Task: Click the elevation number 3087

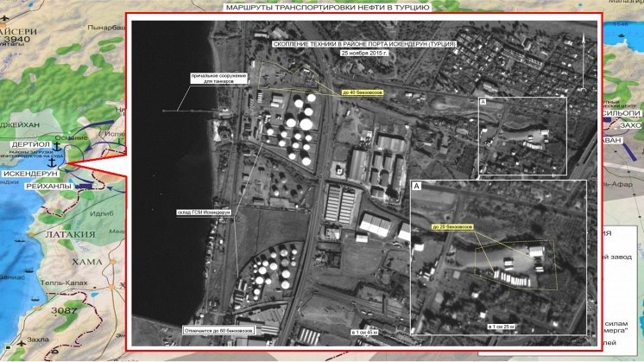Action: 64,311
